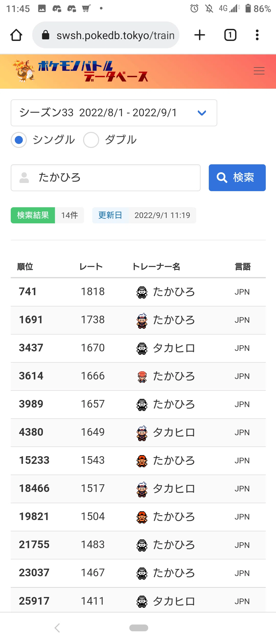This screenshot has width=276, height=644.
Task: Click the 検索 search button
Action: tap(237, 178)
